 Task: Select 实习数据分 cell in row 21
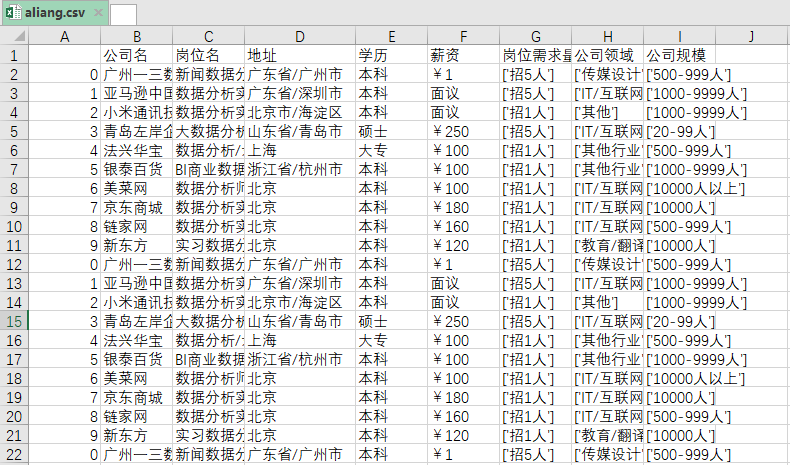(209, 435)
